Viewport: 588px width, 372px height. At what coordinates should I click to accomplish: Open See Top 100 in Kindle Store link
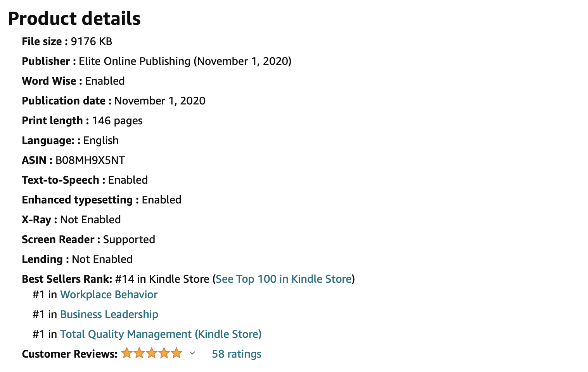pos(284,279)
